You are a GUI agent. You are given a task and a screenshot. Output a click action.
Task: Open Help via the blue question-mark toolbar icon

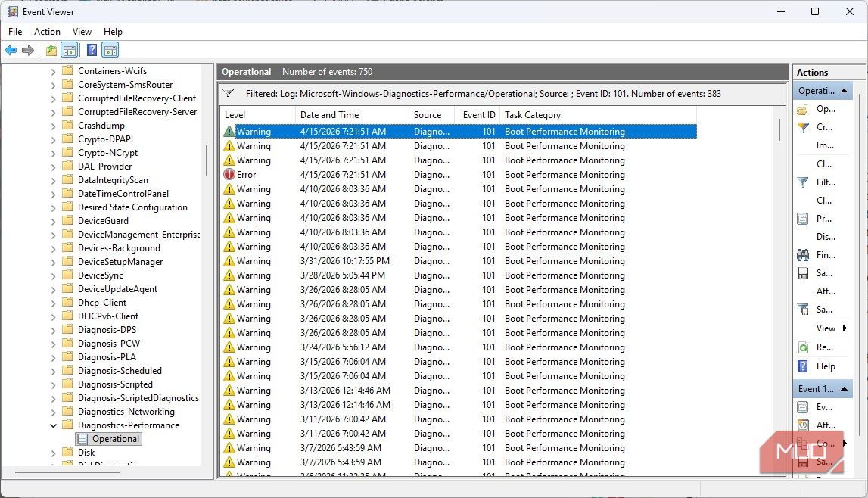tap(92, 51)
